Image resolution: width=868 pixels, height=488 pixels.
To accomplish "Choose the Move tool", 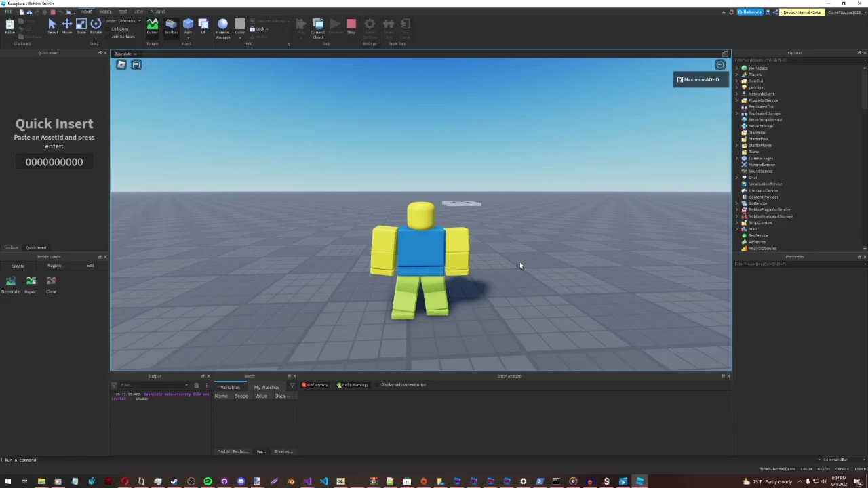I will click(67, 26).
